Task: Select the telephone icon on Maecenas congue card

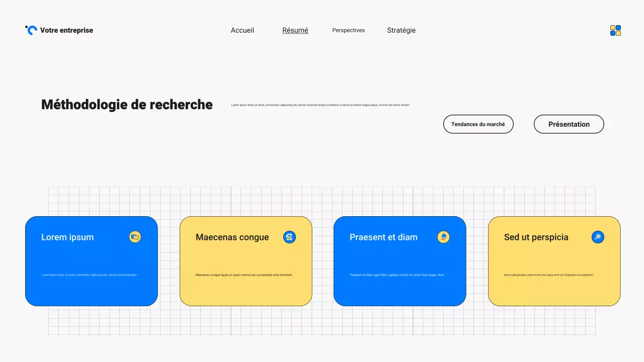Action: (x=289, y=237)
